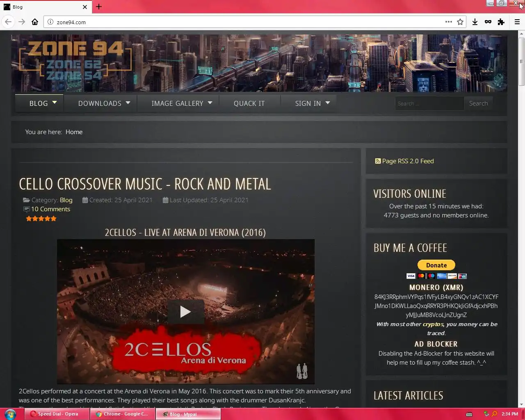This screenshot has height=420, width=525.
Task: Open the add-ons puzzle icon
Action: (501, 22)
